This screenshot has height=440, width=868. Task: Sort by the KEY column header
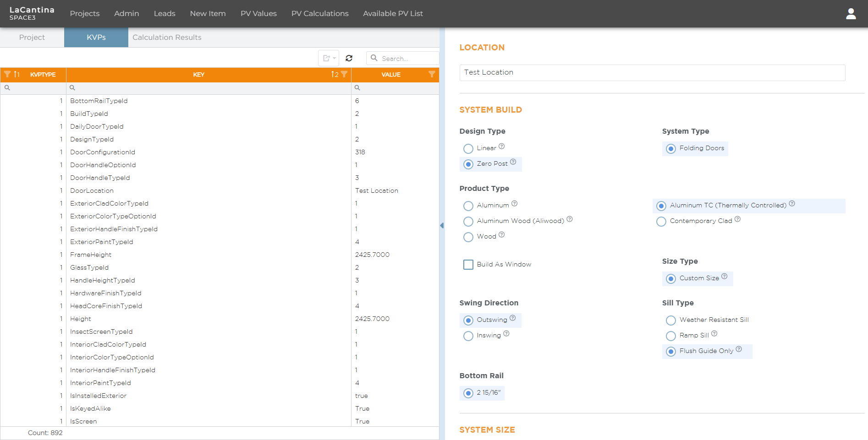tap(198, 75)
